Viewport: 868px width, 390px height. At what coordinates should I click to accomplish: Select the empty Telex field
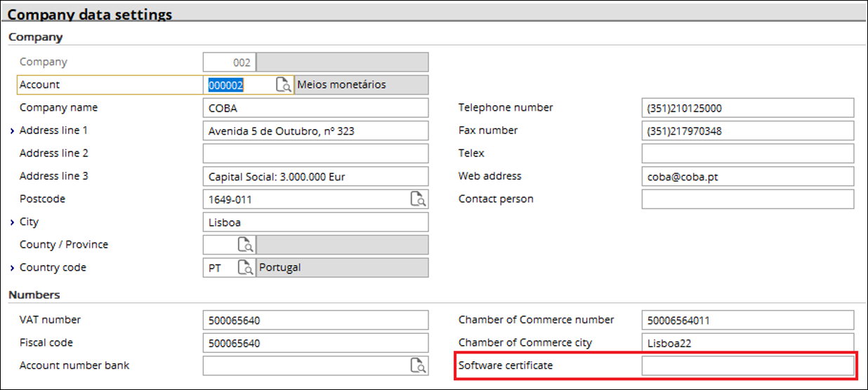click(747, 154)
